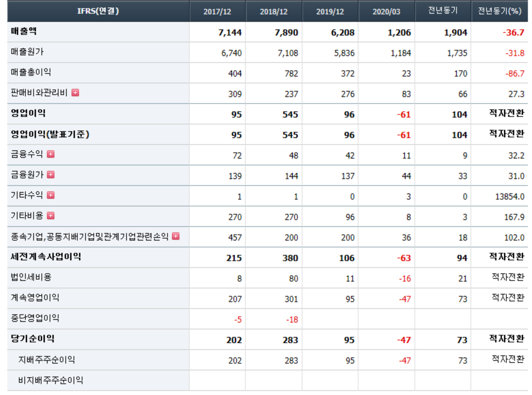Expand 종속기업,공동지배기업및관계기업관련손익 plus icon
Screen dimensions: 532x395
point(176,236)
